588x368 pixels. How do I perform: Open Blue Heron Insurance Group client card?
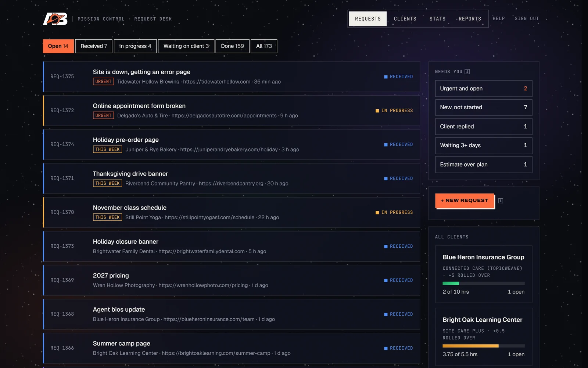point(484,274)
